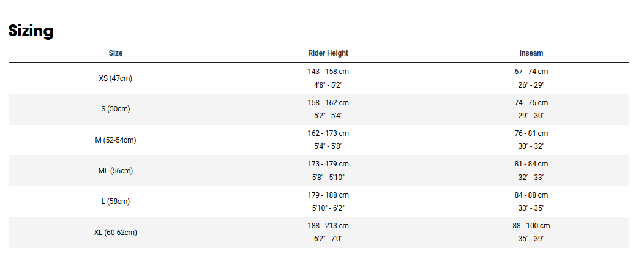Select the S (50cm) size cell

[116, 109]
